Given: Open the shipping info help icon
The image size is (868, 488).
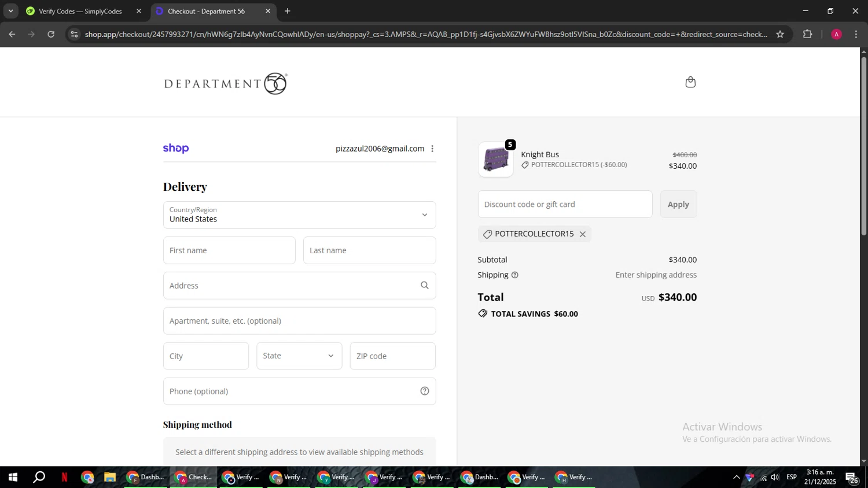Looking at the screenshot, I should (x=515, y=275).
